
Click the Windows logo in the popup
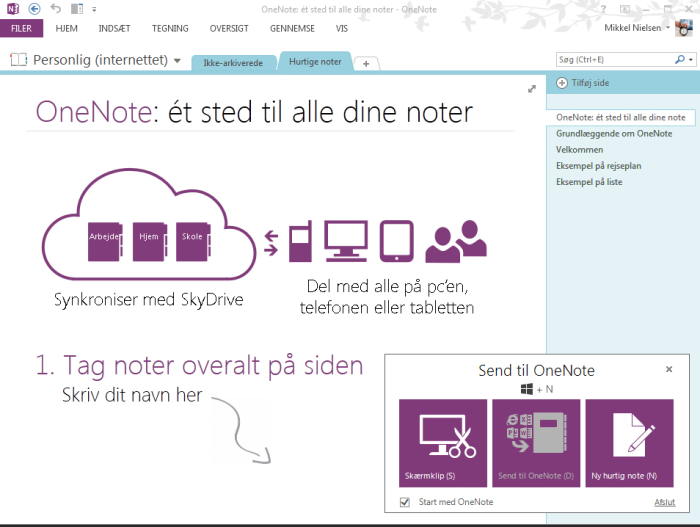(x=527, y=389)
